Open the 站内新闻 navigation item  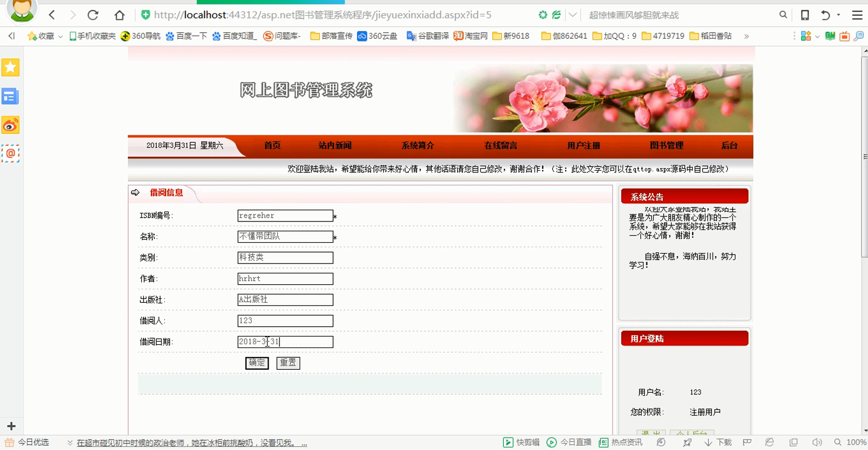point(335,146)
